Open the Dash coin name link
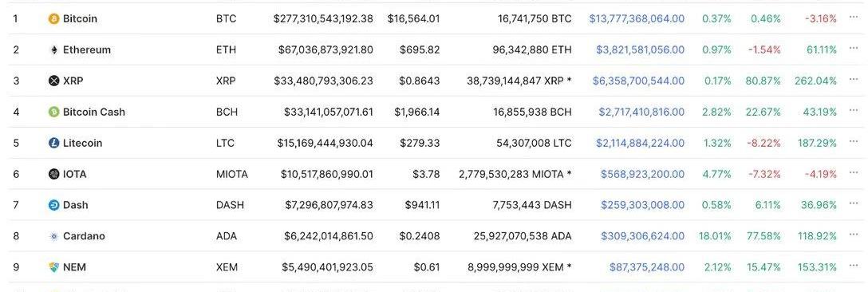Image resolution: width=868 pixels, height=292 pixels. pos(75,205)
